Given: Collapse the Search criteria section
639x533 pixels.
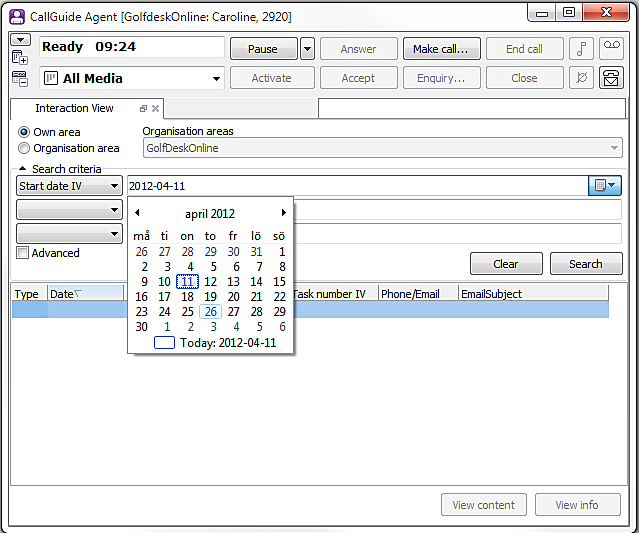Looking at the screenshot, I should (x=22, y=168).
